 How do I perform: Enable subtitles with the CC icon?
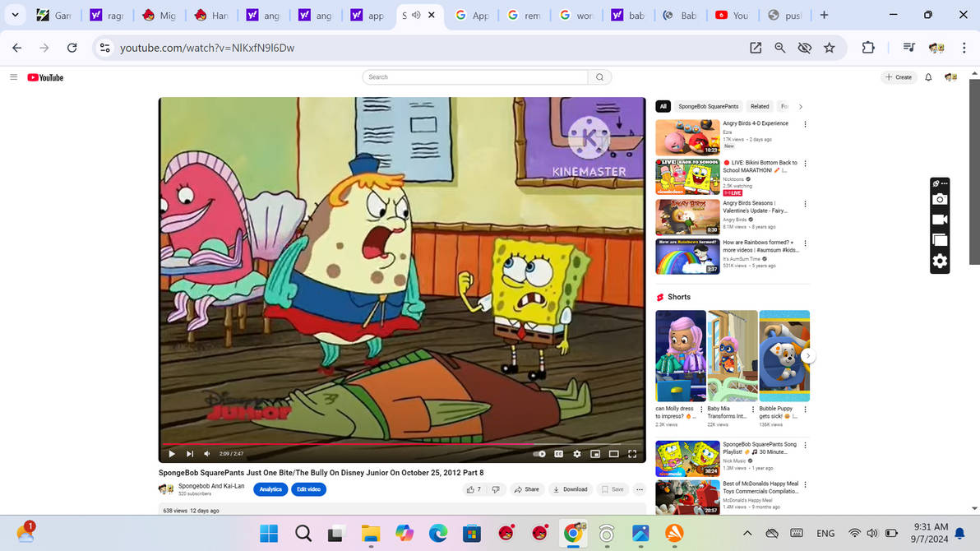tap(558, 453)
